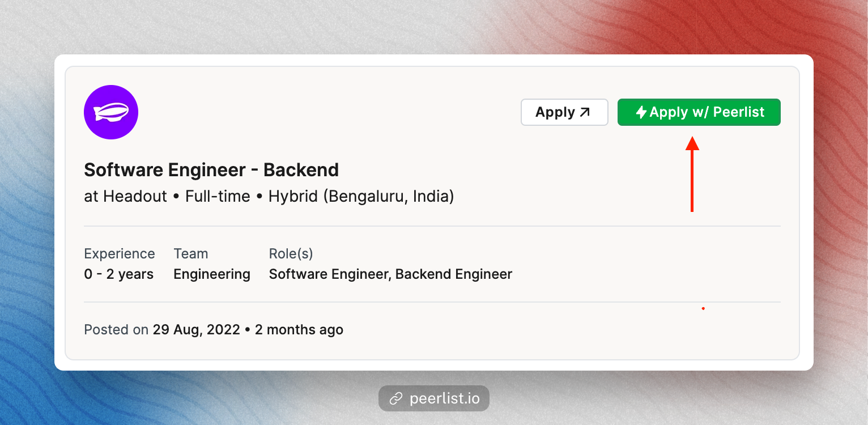Open the Software Engineer - Backend job title
The height and width of the screenshot is (425, 868).
point(211,169)
